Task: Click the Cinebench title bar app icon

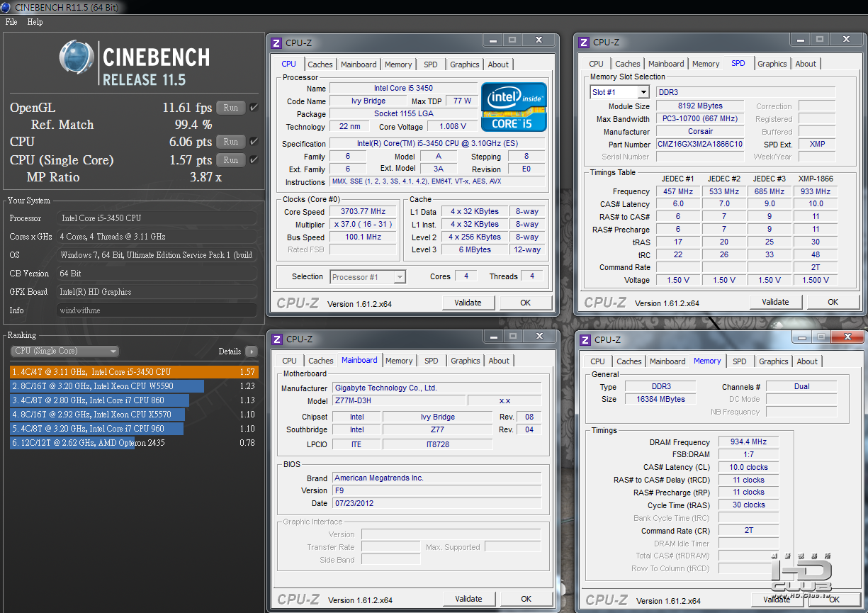Action: [x=6, y=8]
